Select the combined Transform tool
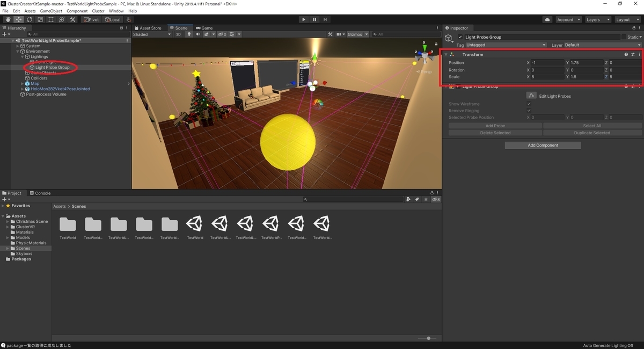Viewport: 644px width, 349px height. click(x=61, y=19)
